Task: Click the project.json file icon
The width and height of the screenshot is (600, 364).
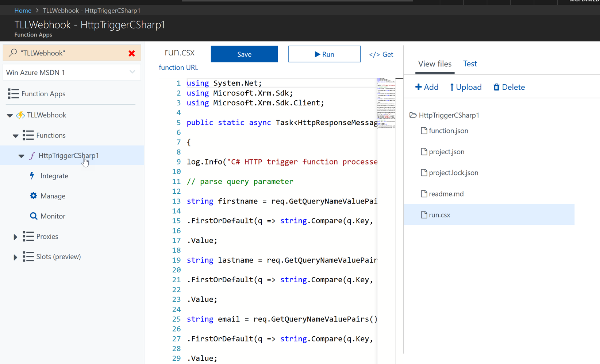Action: 424,152
